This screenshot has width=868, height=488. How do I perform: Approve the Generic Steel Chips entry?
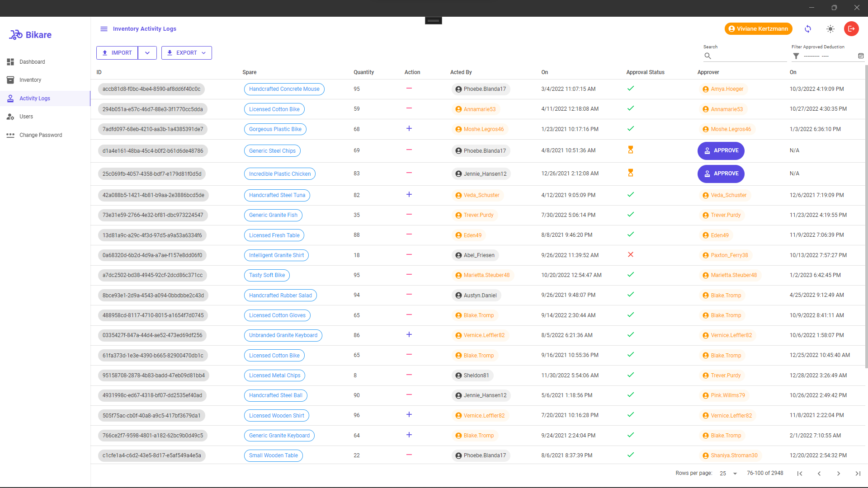click(721, 151)
